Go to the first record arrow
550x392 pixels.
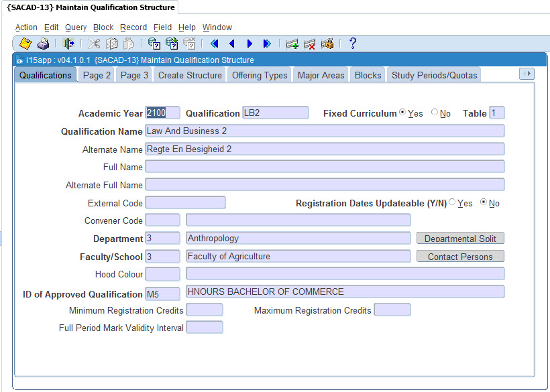pyautogui.click(x=215, y=44)
